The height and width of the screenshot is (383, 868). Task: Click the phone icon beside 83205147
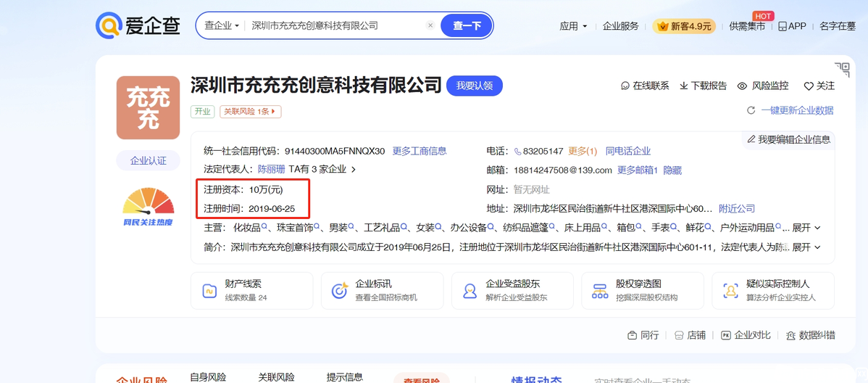pyautogui.click(x=517, y=152)
